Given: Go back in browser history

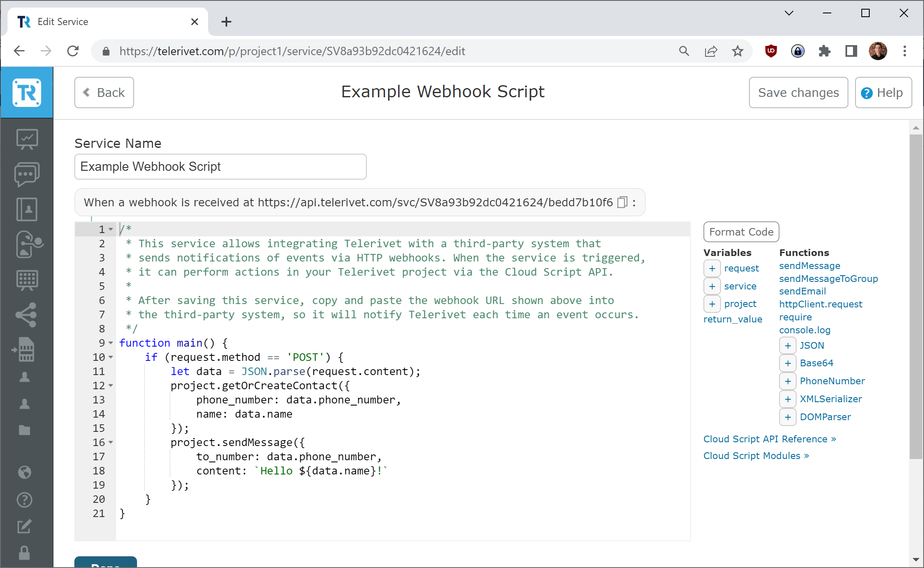Looking at the screenshot, I should (x=19, y=51).
